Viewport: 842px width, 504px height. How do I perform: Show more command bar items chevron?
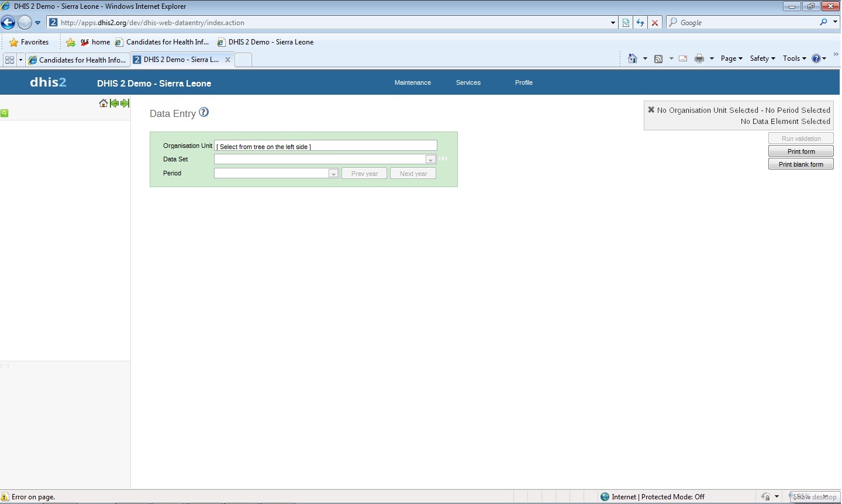pyautogui.click(x=836, y=54)
